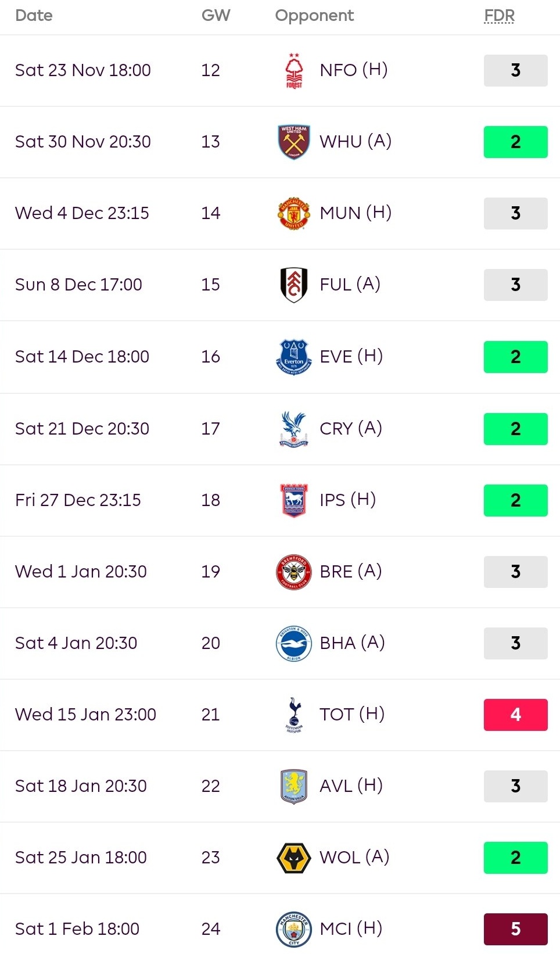Select the green FDR badge for WHU
Viewport: 560px width, 954px height.
point(515,142)
